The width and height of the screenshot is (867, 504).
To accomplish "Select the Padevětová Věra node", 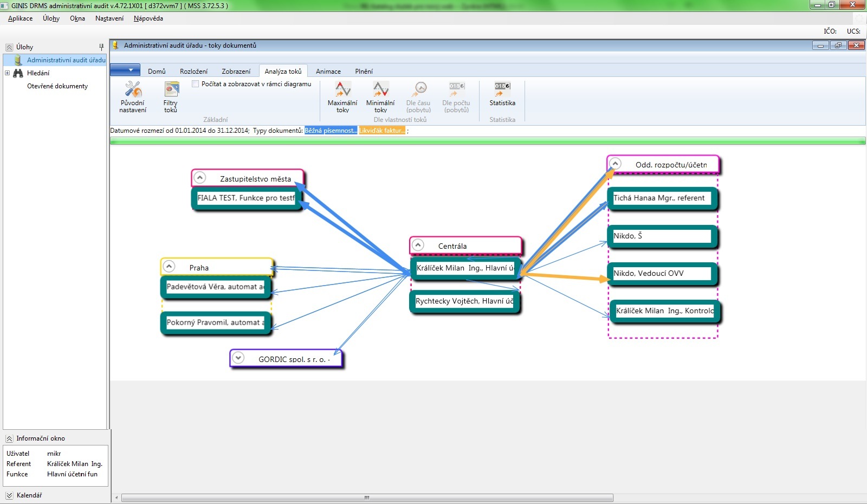I will click(216, 287).
